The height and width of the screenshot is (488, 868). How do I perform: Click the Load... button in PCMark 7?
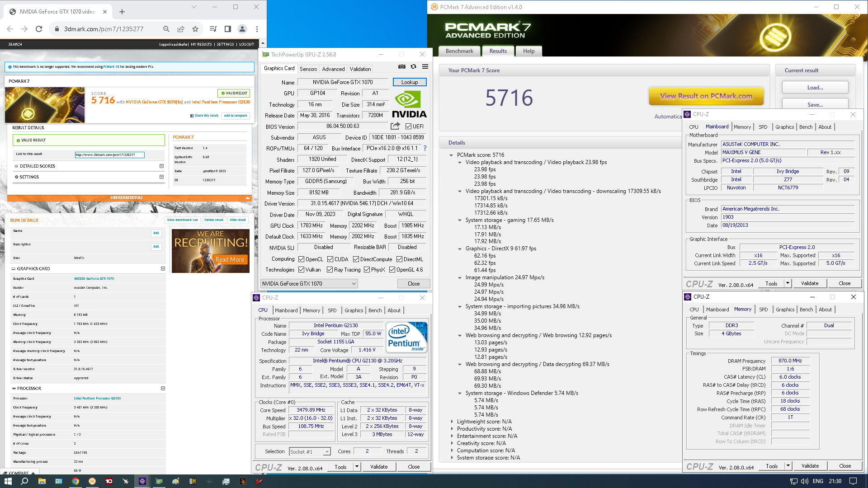(x=815, y=88)
